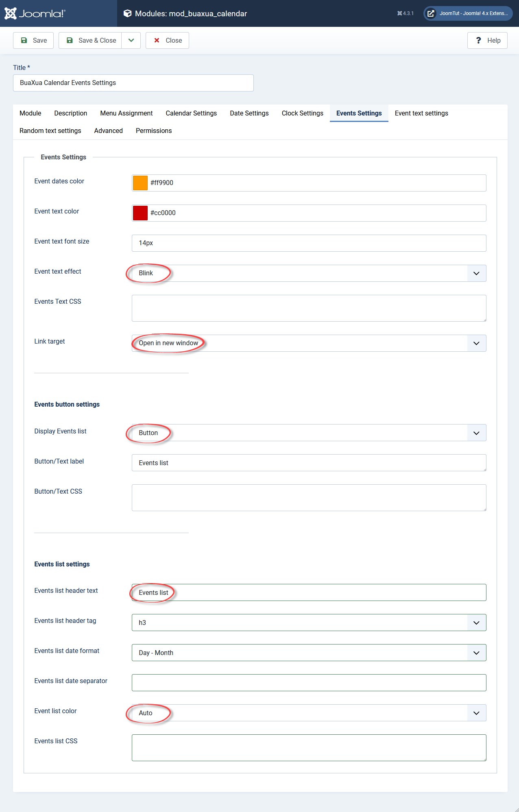Click the 'Events list date format' label
This screenshot has height=812, width=519.
67,651
